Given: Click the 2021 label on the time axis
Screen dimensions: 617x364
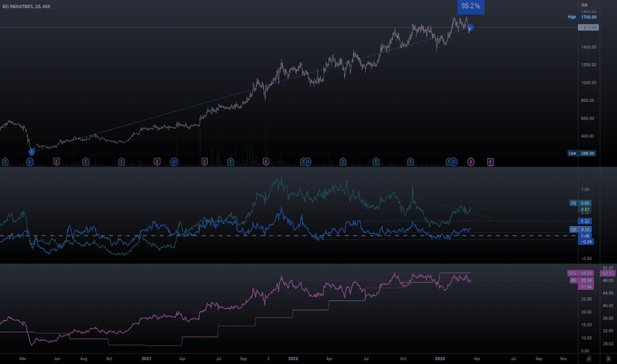Looking at the screenshot, I should pyautogui.click(x=146, y=359).
